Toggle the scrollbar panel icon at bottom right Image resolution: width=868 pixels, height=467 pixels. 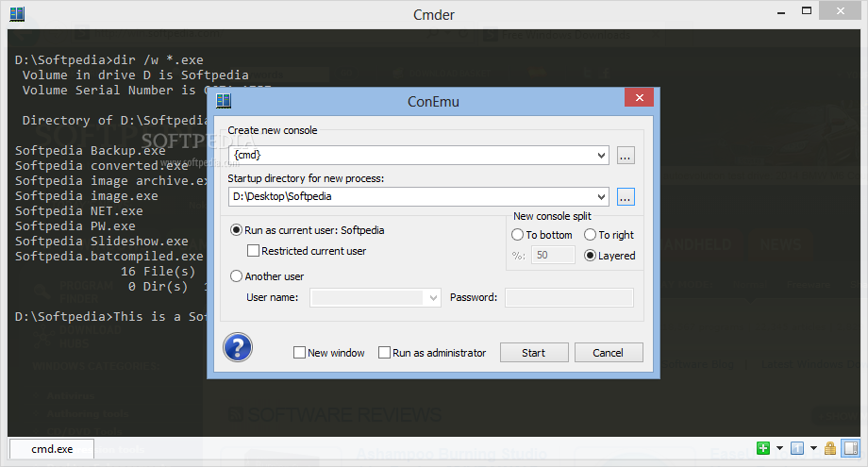[851, 448]
